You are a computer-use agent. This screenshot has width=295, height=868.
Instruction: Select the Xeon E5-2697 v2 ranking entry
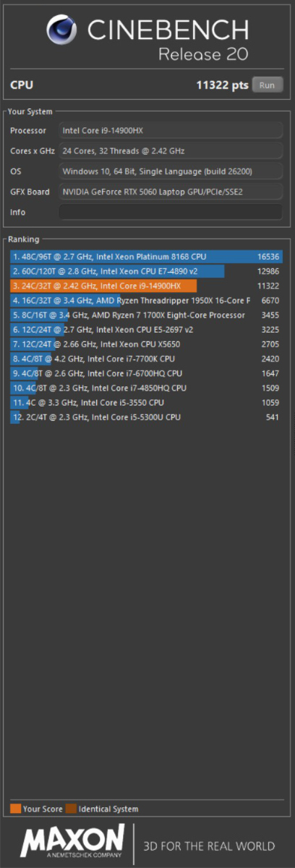point(146,330)
